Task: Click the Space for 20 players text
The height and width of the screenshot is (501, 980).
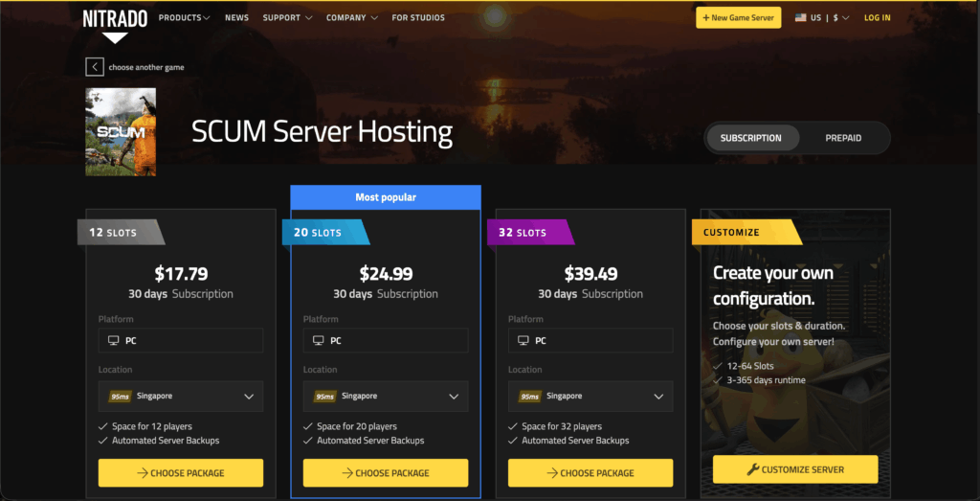Action: [x=357, y=426]
